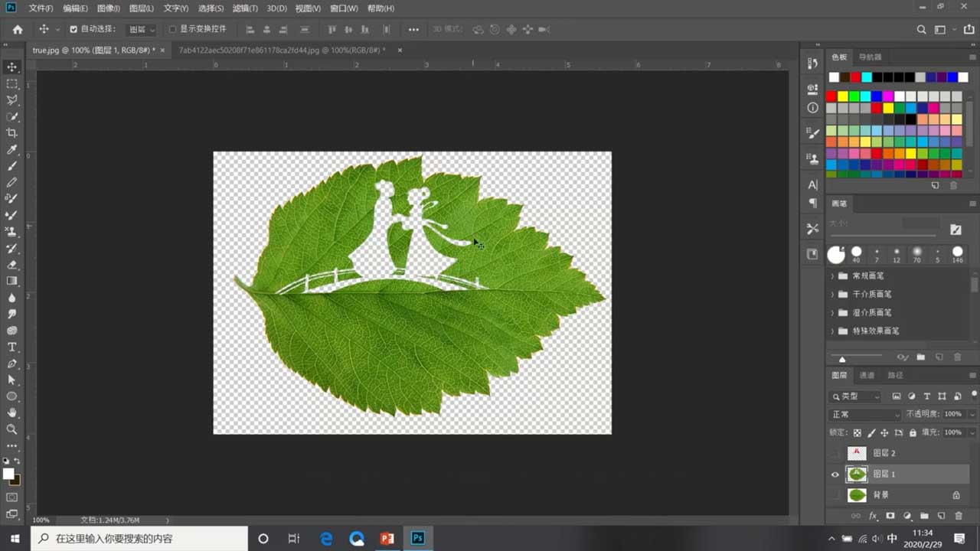980x551 pixels.
Task: Open search icon in options bar
Action: point(922,30)
